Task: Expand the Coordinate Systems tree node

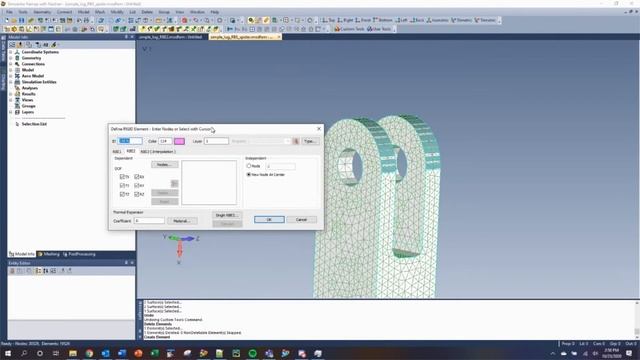Action: click(x=11, y=52)
